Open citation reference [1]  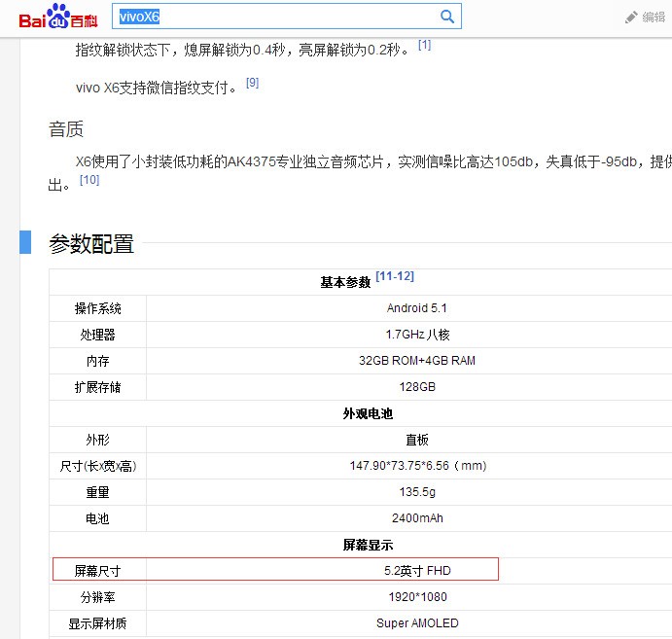(x=424, y=45)
